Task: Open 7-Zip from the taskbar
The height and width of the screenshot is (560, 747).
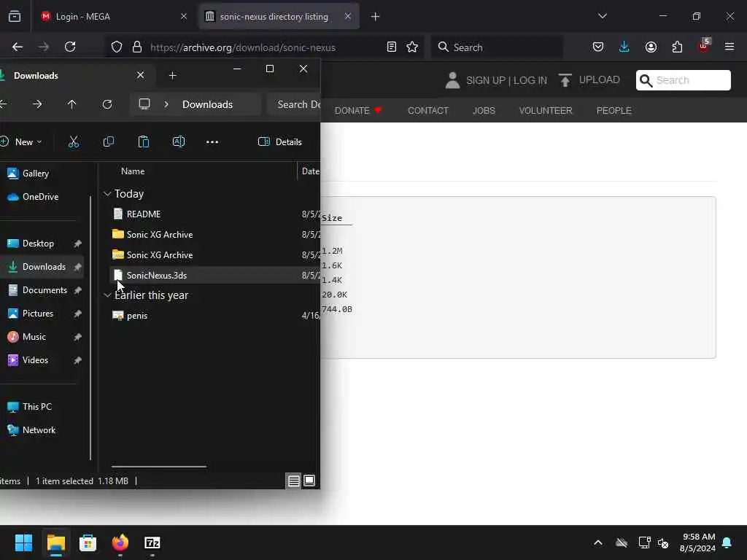Action: click(152, 542)
